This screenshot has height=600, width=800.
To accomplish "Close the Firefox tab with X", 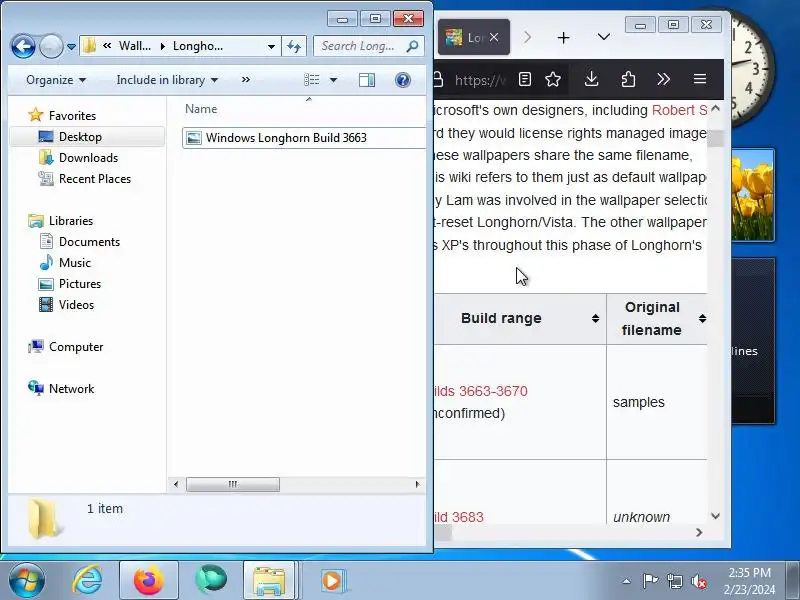I will (494, 37).
